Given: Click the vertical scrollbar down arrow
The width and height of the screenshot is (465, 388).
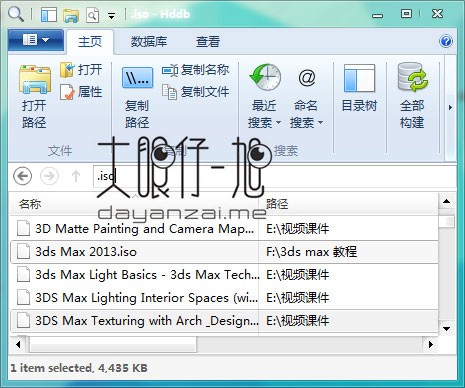Looking at the screenshot, I should tap(447, 329).
